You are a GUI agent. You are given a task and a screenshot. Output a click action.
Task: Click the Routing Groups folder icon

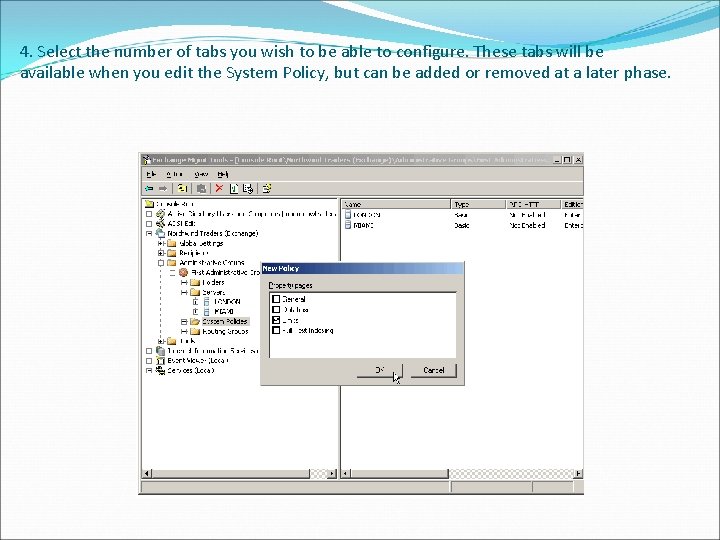point(195,331)
